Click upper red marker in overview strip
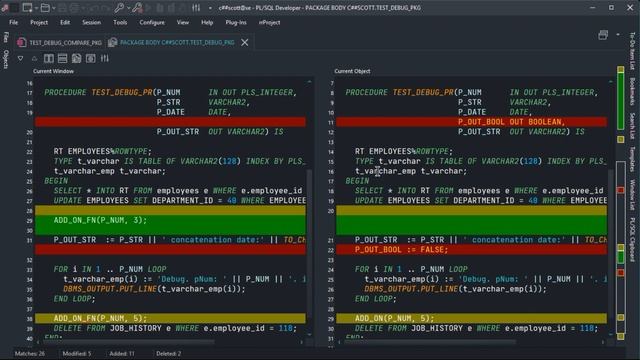Image resolution: width=640 pixels, height=360 pixels. (621, 190)
